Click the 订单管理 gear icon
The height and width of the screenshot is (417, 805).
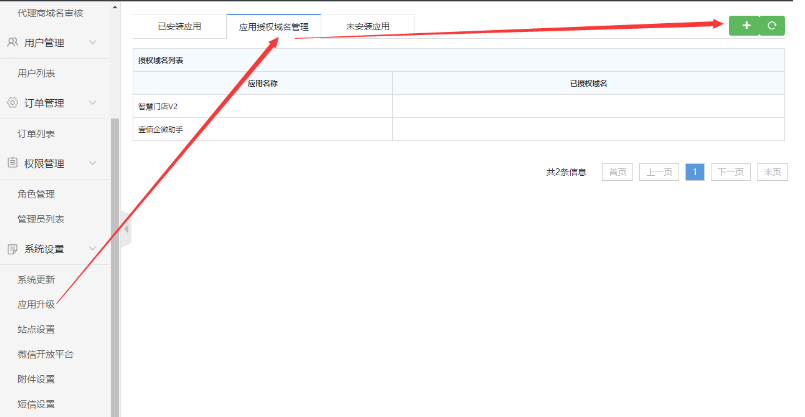tap(13, 103)
